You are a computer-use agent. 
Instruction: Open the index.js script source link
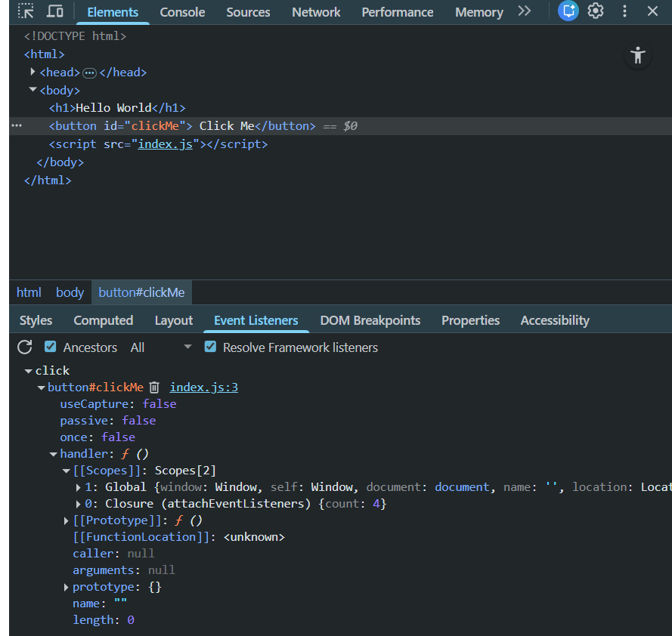click(x=166, y=144)
